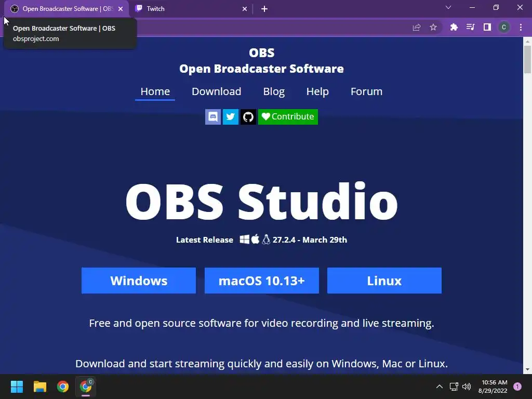Click the green Contribute button

[x=288, y=117]
